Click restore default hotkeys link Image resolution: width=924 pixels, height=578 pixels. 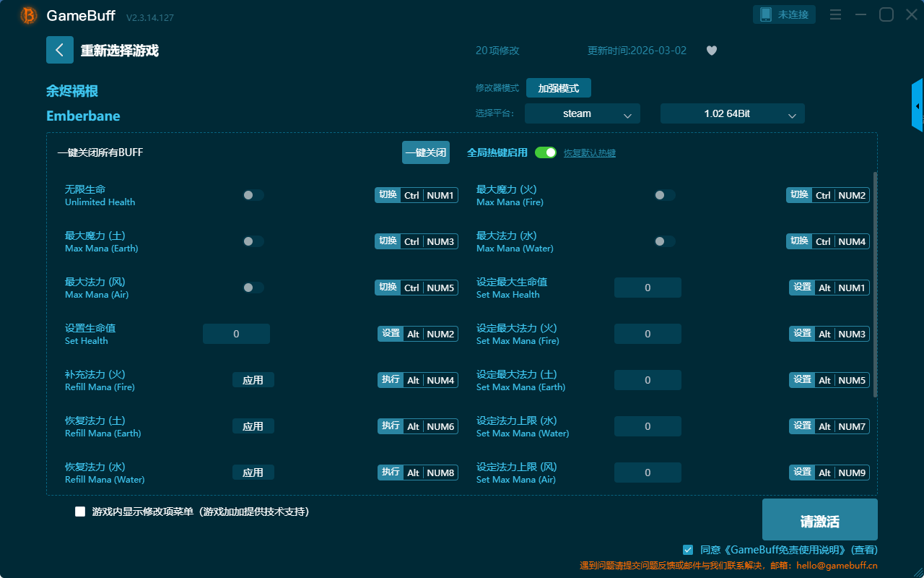[589, 153]
